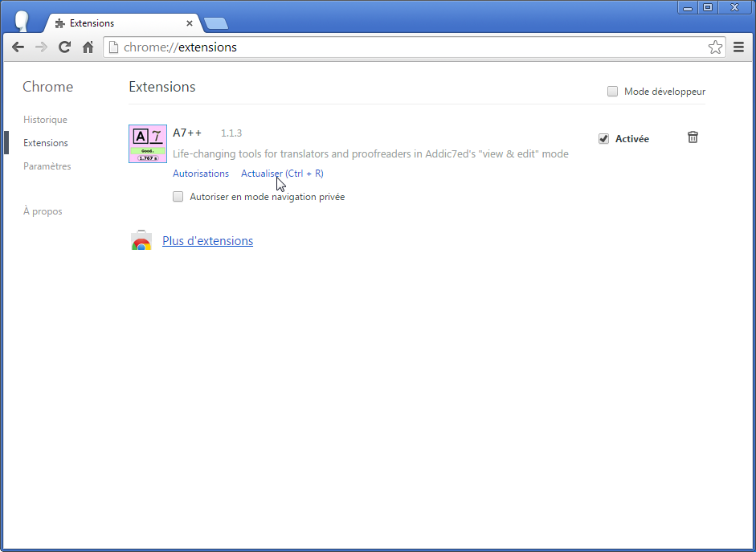Go to the home page
Image resolution: width=756 pixels, height=552 pixels.
pos(88,47)
